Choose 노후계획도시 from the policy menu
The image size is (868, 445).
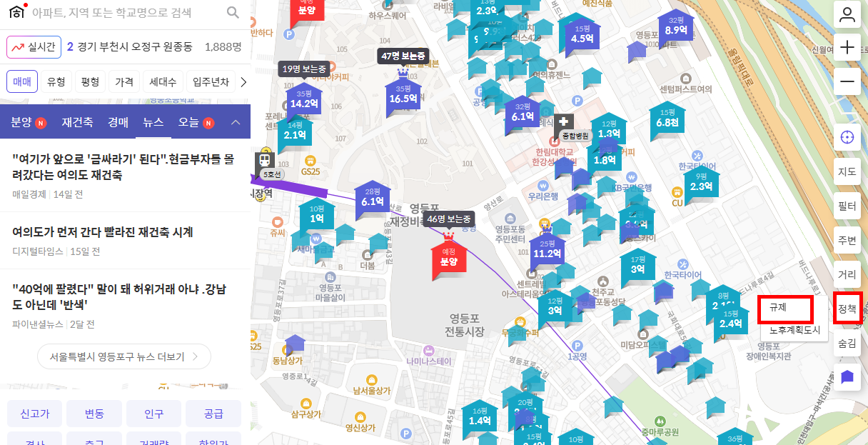coord(794,331)
